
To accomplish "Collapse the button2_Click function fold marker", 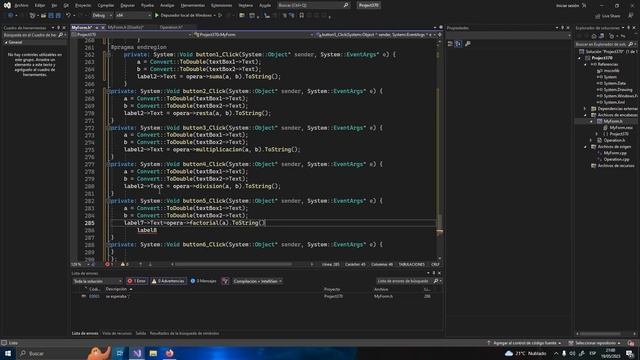I will pyautogui.click(x=108, y=91).
